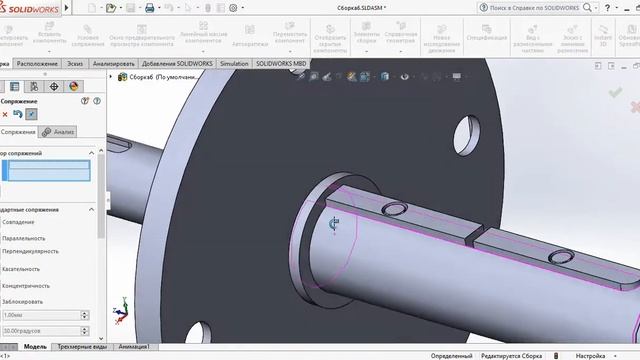This screenshot has width=640, height=360.
Task: Select the Параллельность mate type
Action: (23, 238)
